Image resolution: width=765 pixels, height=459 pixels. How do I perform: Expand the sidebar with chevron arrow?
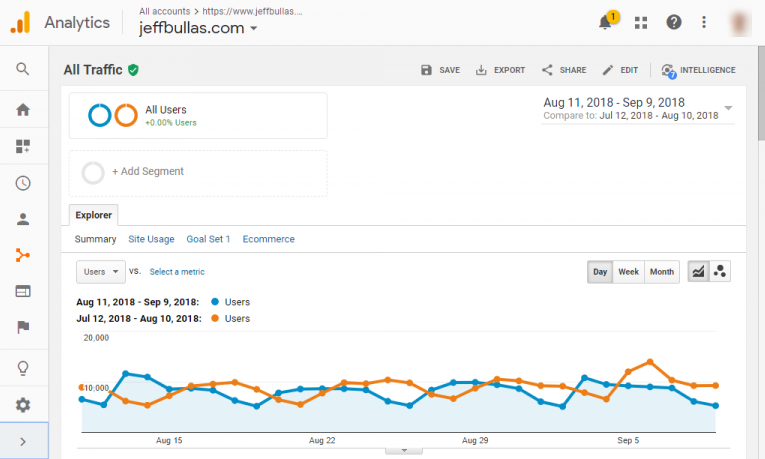tap(23, 442)
